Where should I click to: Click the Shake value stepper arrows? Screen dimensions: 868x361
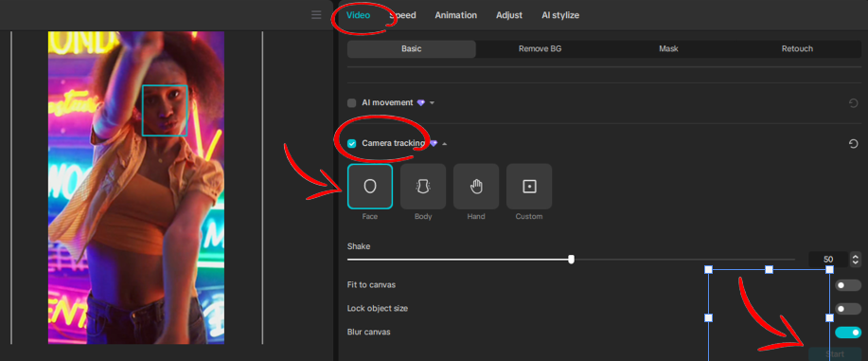click(x=856, y=259)
